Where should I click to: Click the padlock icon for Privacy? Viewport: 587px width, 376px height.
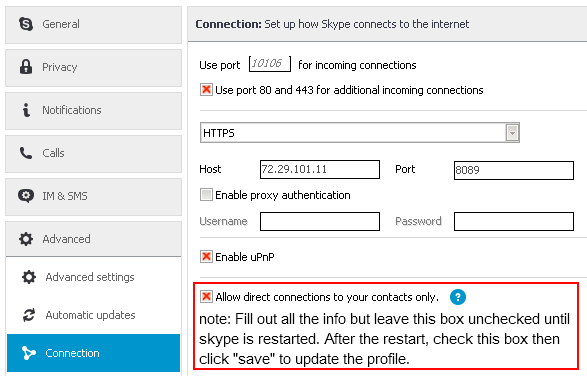[26, 67]
